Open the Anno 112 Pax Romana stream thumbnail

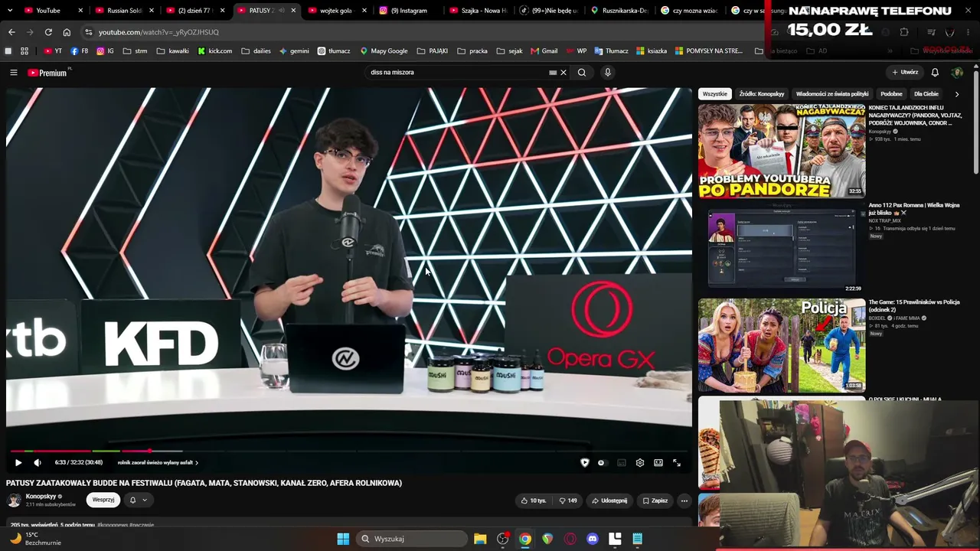tap(782, 247)
